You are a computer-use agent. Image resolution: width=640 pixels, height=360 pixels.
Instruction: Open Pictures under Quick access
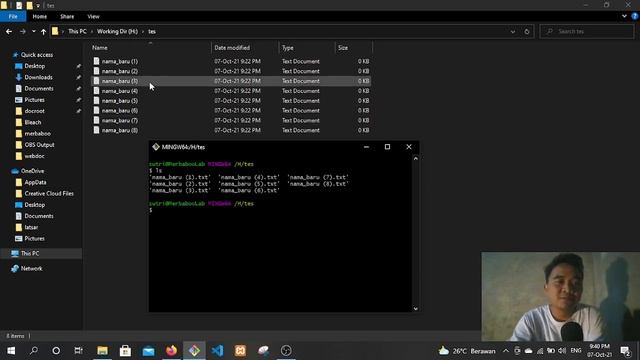[34, 100]
